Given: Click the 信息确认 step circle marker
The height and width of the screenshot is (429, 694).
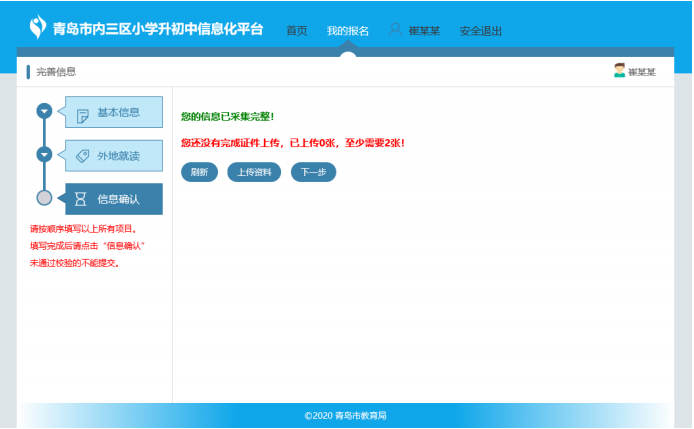Looking at the screenshot, I should point(44,198).
